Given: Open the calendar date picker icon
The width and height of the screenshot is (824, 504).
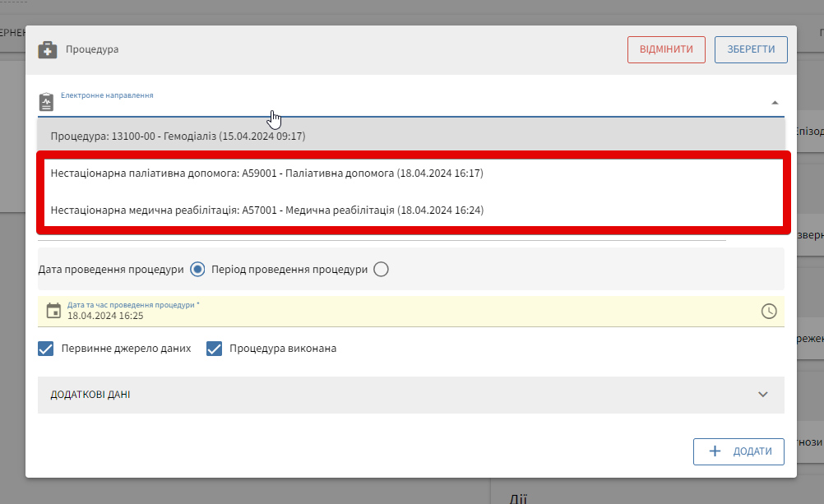Looking at the screenshot, I should 53,311.
